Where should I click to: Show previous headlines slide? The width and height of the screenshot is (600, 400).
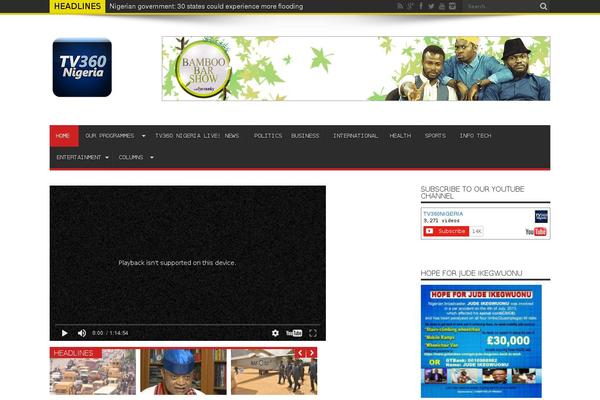pos(301,353)
